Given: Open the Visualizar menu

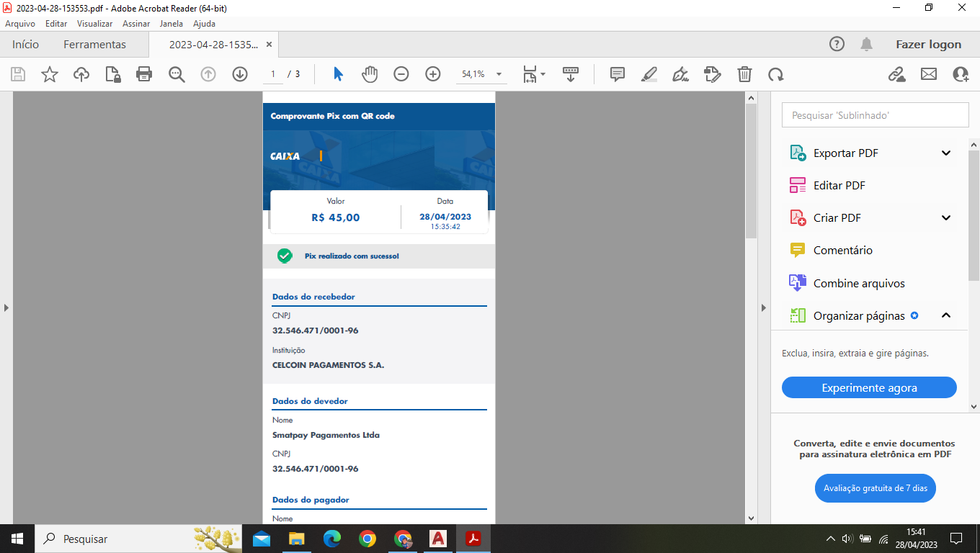Looking at the screenshot, I should click(95, 23).
